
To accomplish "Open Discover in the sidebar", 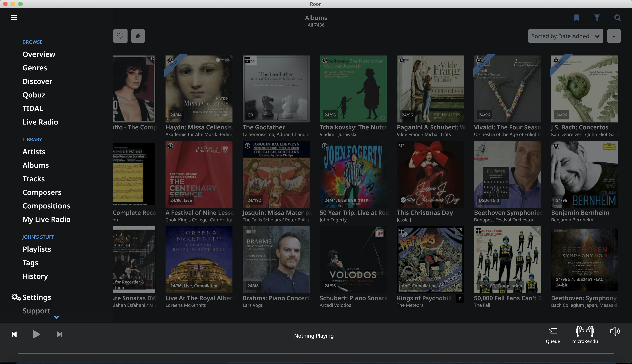I will click(x=37, y=81).
